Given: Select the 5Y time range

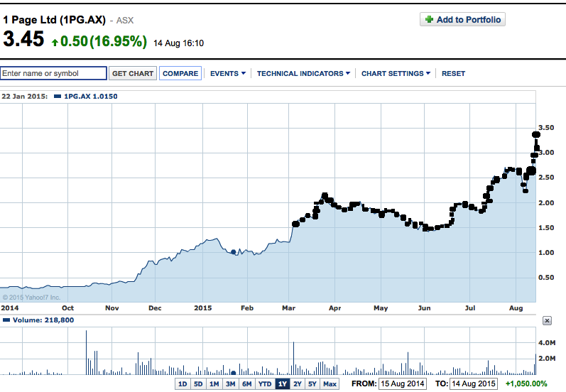Looking at the screenshot, I should coord(312,383).
